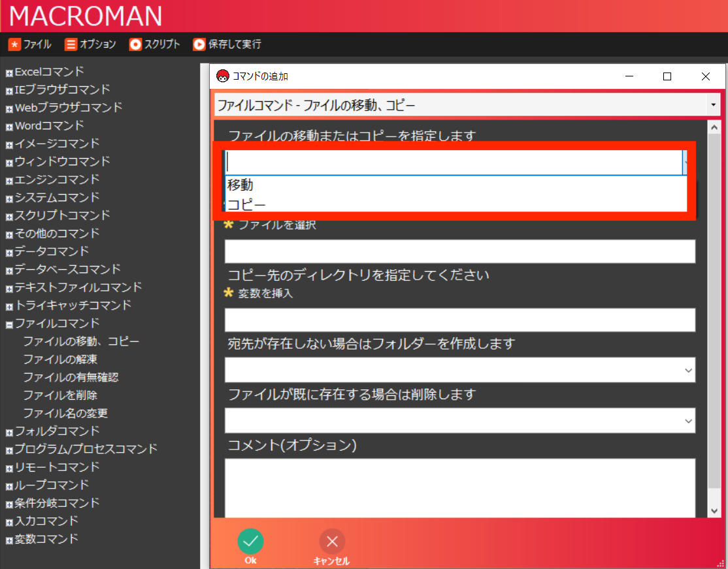
Task: Expand the Webブラウザコマンド tree node
Action: (x=8, y=109)
